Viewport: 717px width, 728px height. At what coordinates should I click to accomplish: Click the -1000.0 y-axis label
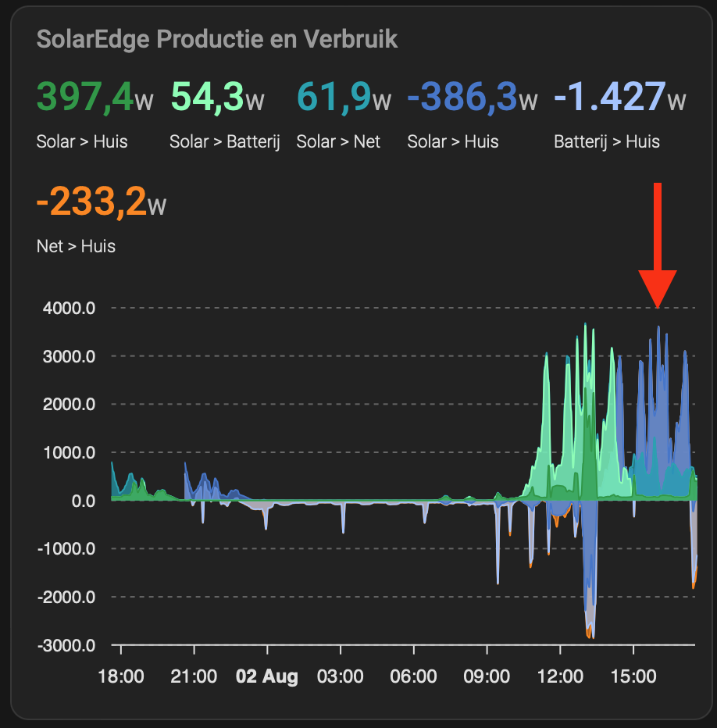(x=66, y=549)
